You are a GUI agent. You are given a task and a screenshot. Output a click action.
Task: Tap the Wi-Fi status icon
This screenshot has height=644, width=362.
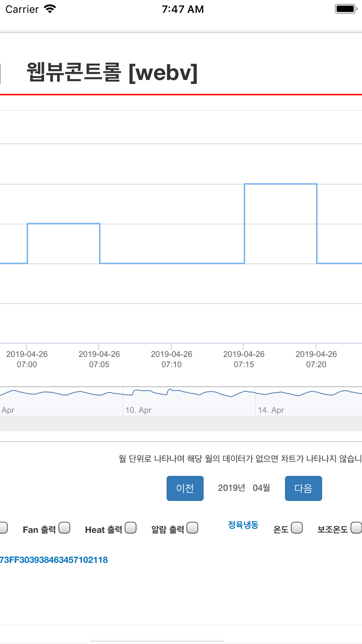[x=50, y=9]
